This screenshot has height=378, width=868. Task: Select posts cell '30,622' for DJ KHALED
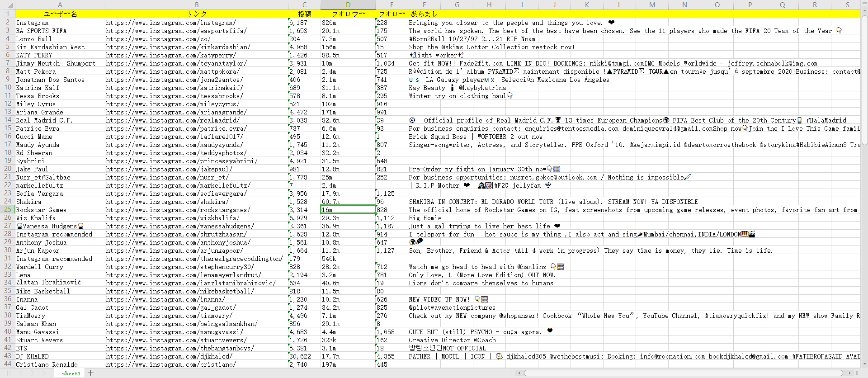[304, 356]
